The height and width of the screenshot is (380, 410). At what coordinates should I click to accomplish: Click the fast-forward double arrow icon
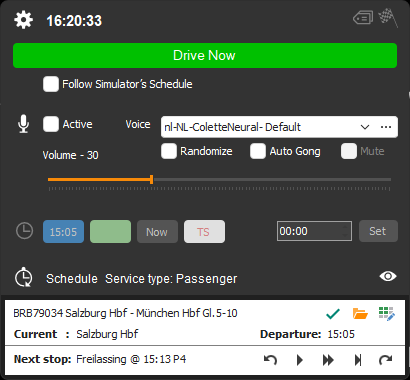click(x=328, y=360)
